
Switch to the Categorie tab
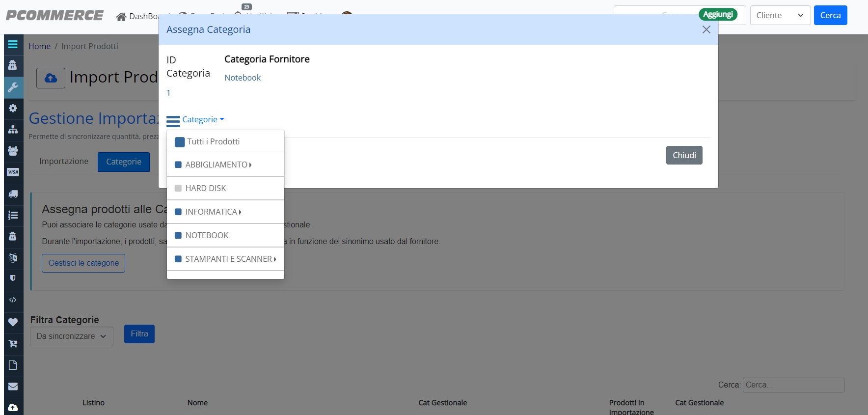124,162
